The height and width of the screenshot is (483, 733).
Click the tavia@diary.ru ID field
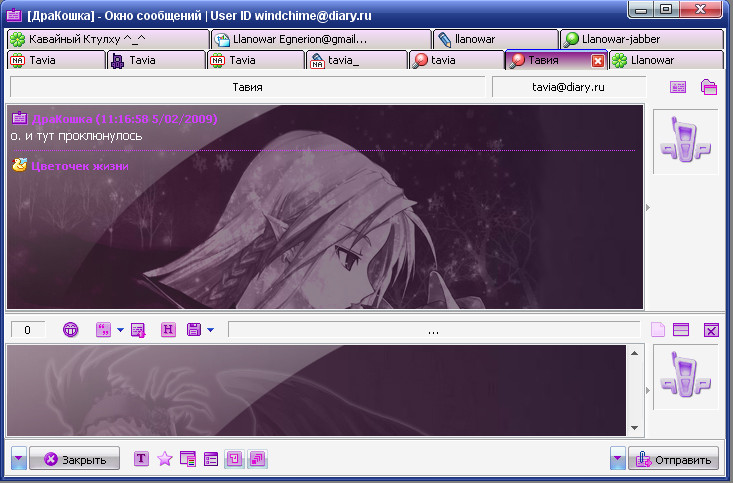click(x=568, y=87)
